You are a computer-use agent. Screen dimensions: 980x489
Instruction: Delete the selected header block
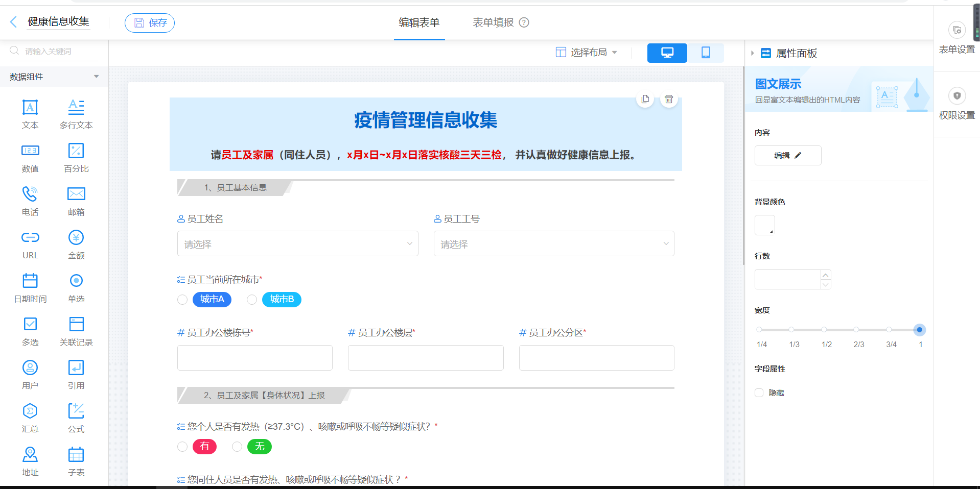pyautogui.click(x=669, y=99)
